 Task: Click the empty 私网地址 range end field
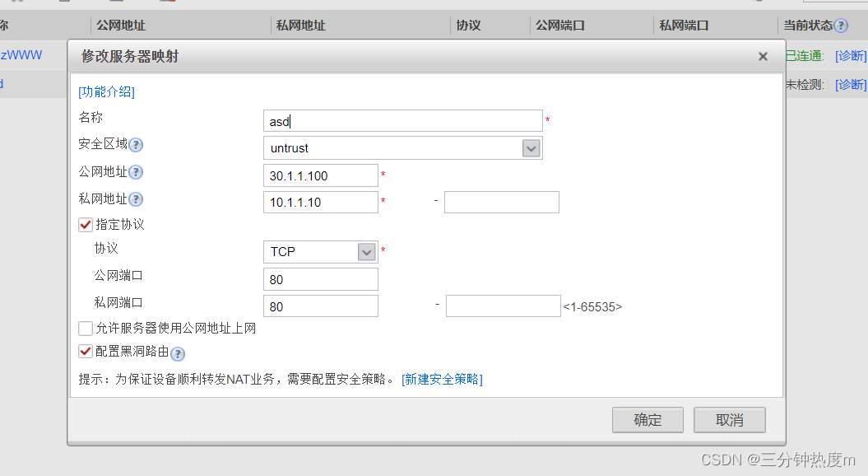click(x=502, y=203)
